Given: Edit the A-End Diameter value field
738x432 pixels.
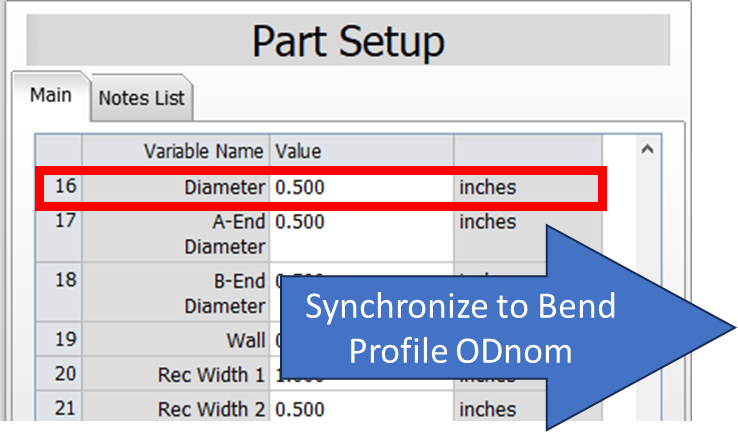Looking at the screenshot, I should pyautogui.click(x=361, y=234).
